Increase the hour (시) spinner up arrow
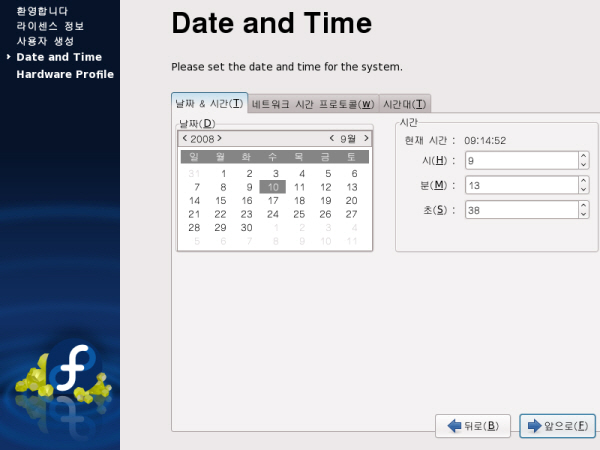This screenshot has width=600, height=450. (x=584, y=156)
